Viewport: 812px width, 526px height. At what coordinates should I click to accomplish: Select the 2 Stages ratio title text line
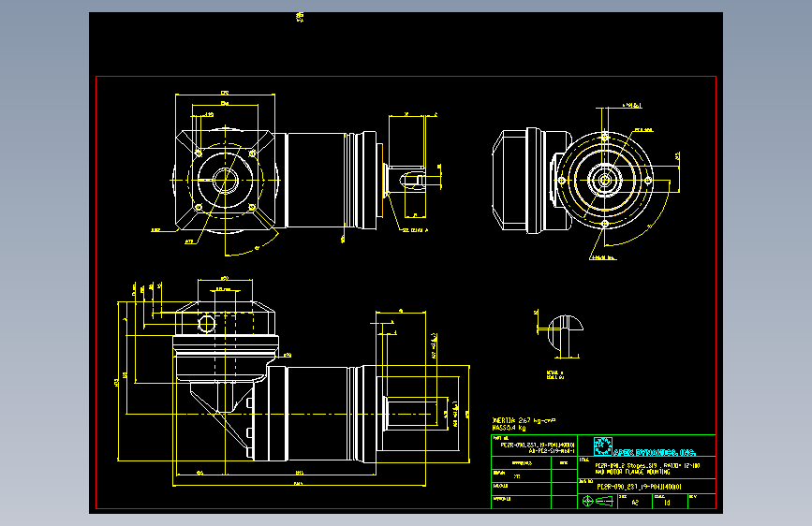click(x=647, y=465)
